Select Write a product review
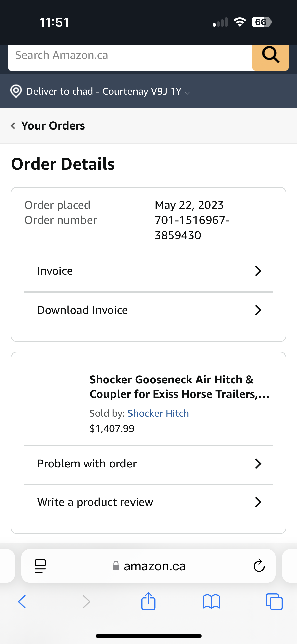This screenshot has width=297, height=644. [95, 502]
